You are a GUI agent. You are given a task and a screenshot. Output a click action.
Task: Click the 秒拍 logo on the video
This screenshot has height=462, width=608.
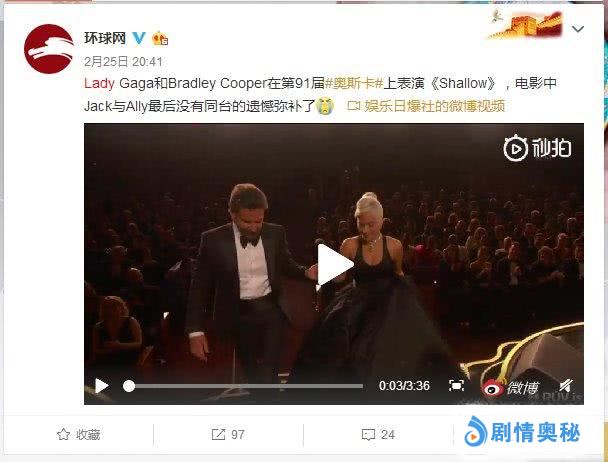537,148
